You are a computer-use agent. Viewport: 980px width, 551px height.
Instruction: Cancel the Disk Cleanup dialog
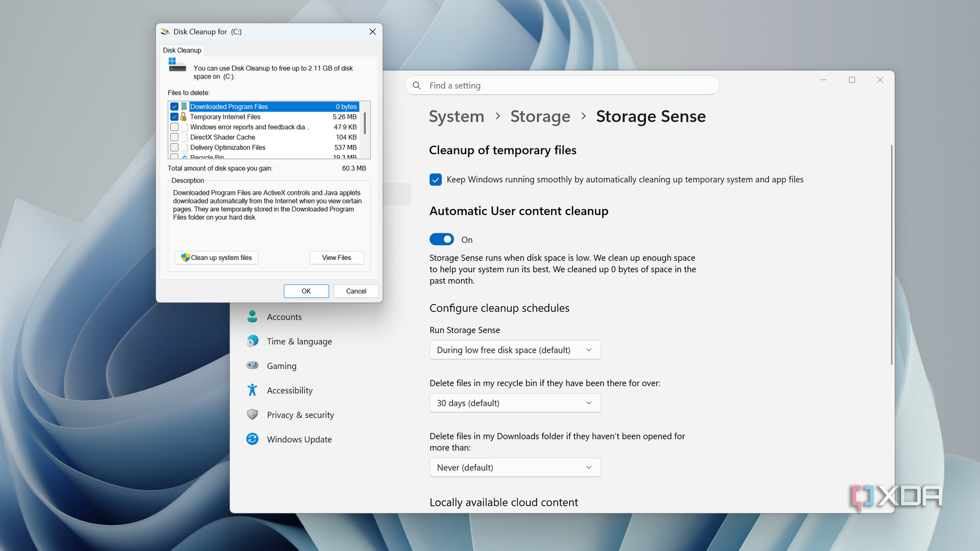tap(356, 291)
